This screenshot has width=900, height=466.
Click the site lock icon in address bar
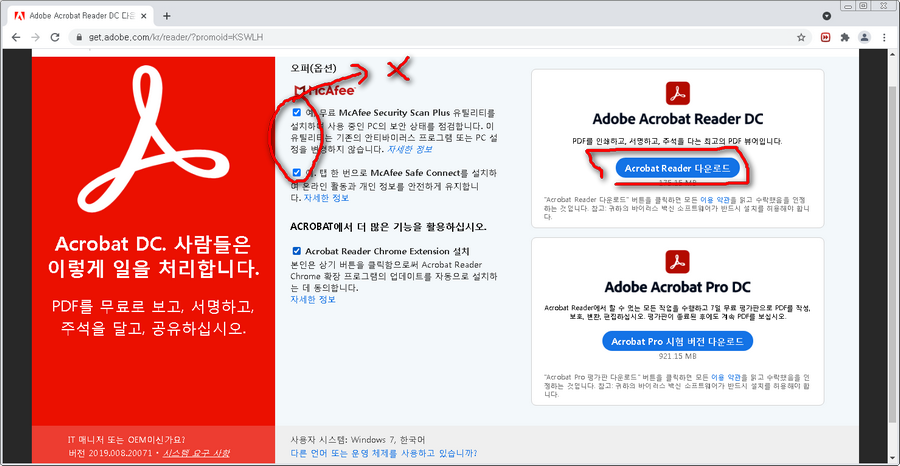click(80, 37)
